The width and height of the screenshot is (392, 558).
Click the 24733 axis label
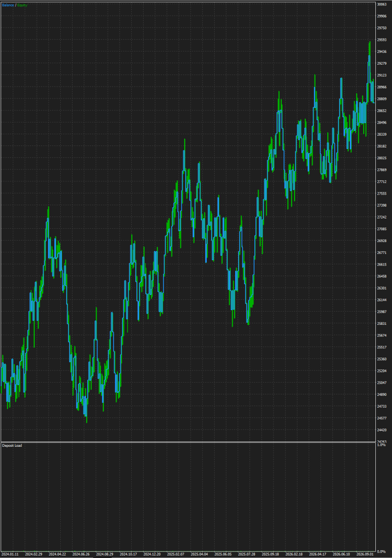pos(382,407)
